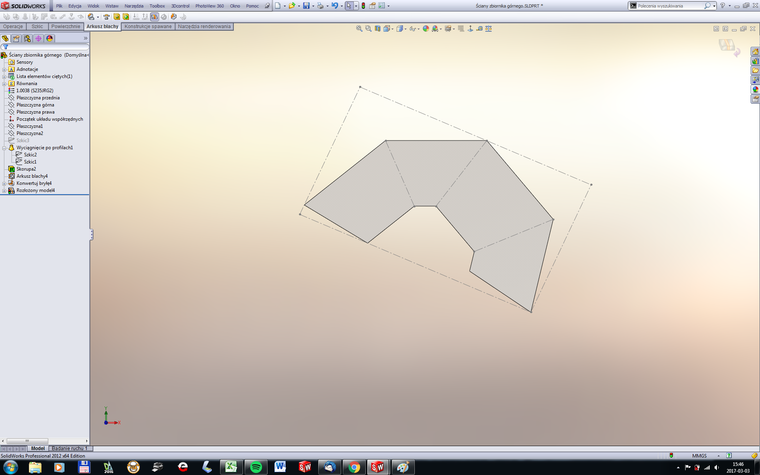
Task: Open the PropertyManager tab
Action: tap(16, 38)
